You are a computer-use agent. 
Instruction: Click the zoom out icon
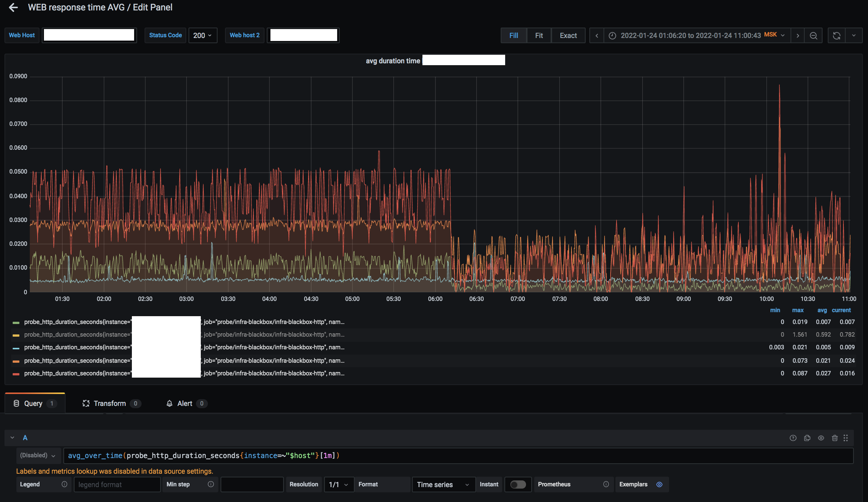pos(814,35)
